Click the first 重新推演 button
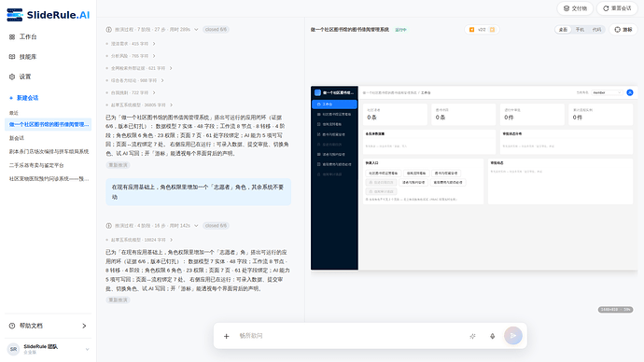The image size is (644, 362). coord(118,165)
